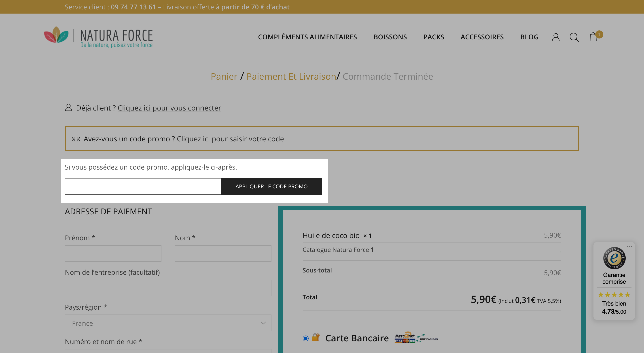
Task: Open the user account icon in header
Action: point(555,37)
